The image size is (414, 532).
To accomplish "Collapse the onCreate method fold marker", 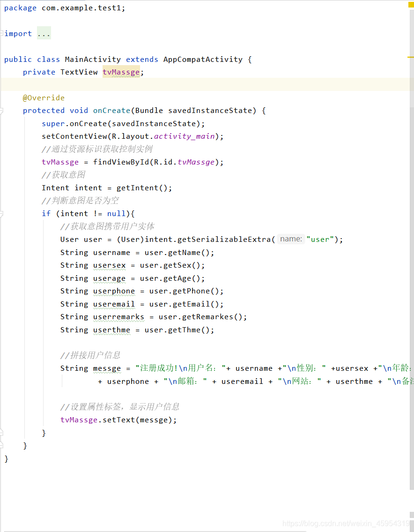I will tap(2, 111).
